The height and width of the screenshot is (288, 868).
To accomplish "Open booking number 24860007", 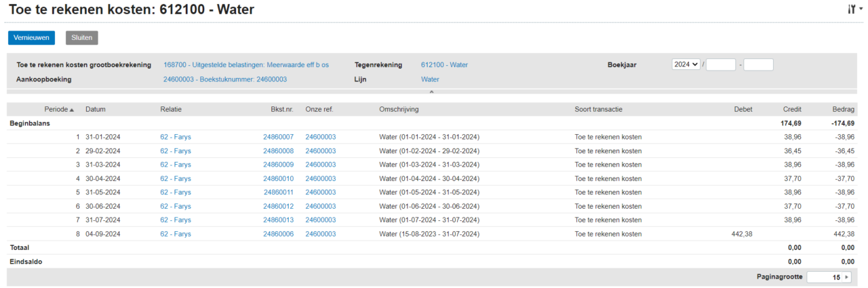I will tap(278, 137).
